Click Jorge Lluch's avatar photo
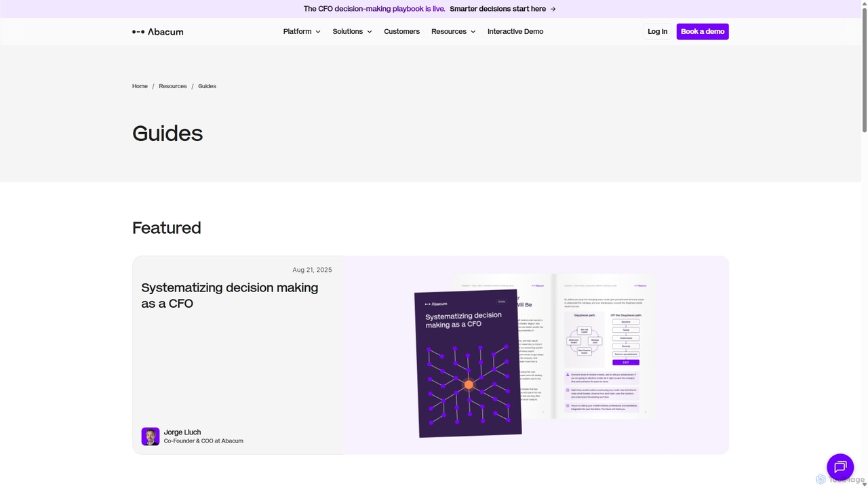This screenshot has height=488, width=868. click(151, 436)
